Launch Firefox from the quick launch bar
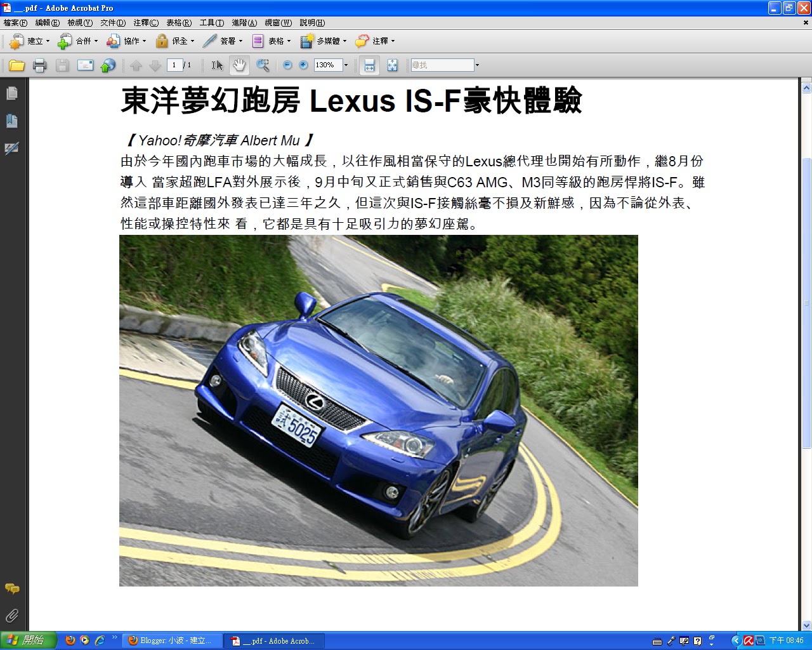812x650 pixels. 70,640
